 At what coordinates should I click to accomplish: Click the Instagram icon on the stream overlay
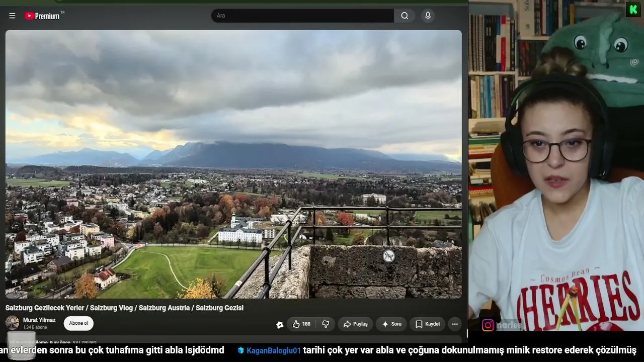click(488, 325)
